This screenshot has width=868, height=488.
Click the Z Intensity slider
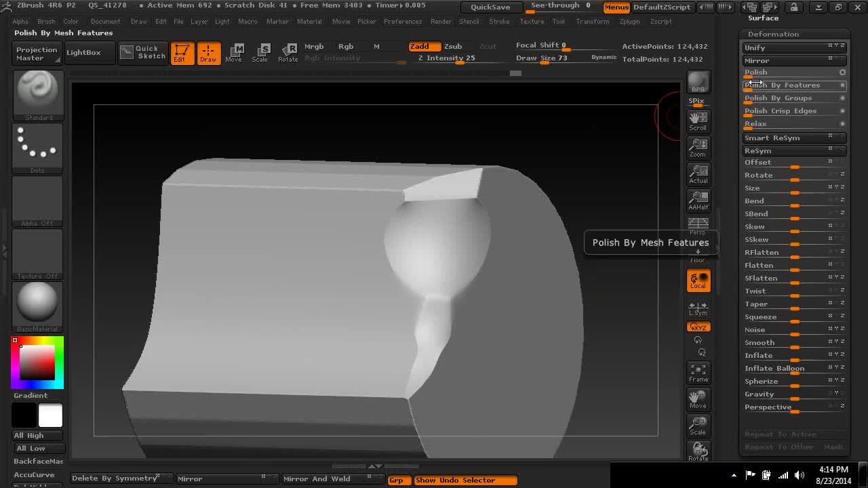[x=458, y=58]
